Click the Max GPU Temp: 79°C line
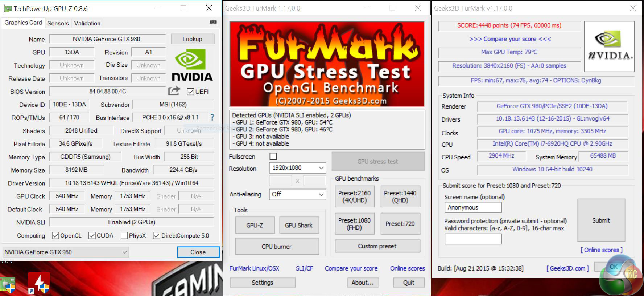The image size is (644, 296). coord(509,52)
